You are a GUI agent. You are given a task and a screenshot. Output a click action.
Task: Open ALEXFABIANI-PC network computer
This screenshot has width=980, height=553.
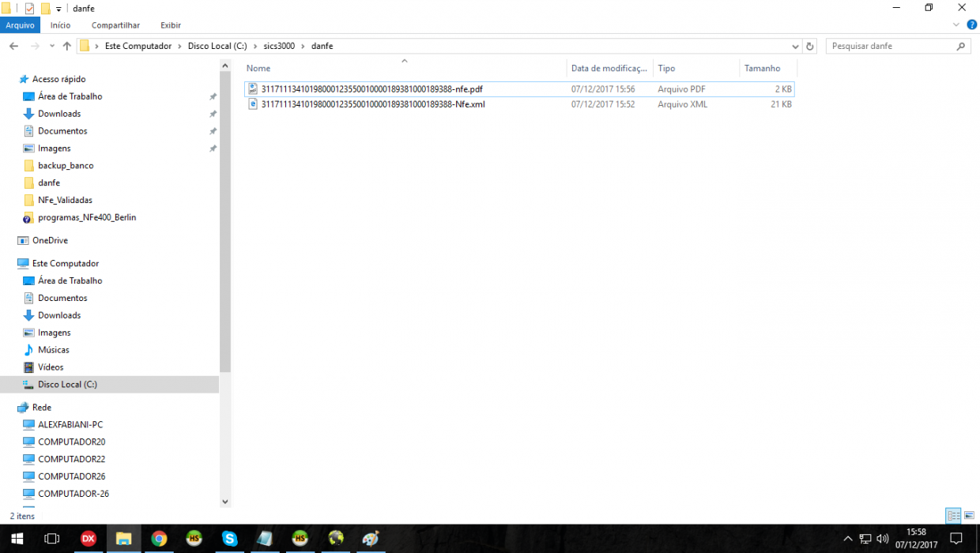(x=70, y=424)
